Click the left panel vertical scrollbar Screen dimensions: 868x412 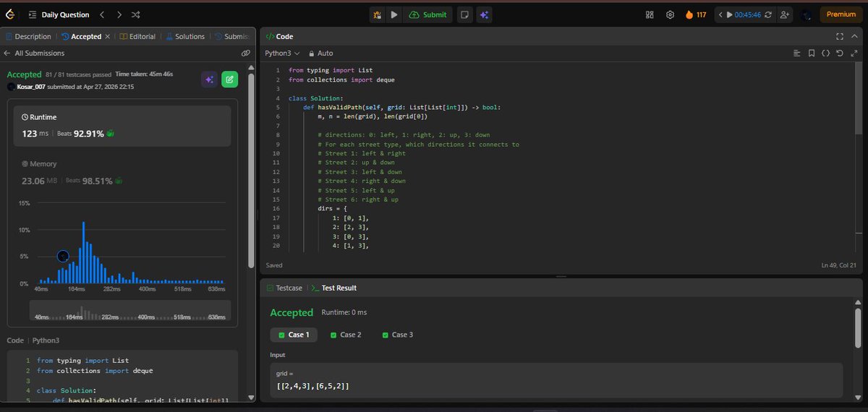[x=252, y=169]
